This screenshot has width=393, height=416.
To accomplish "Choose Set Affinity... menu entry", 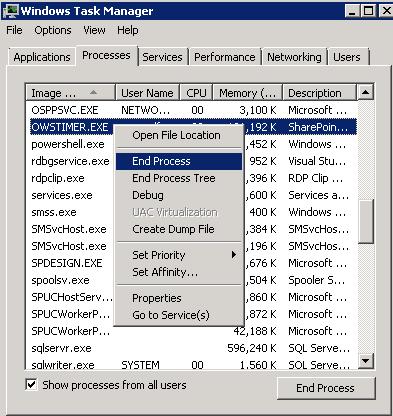I will tap(179, 272).
